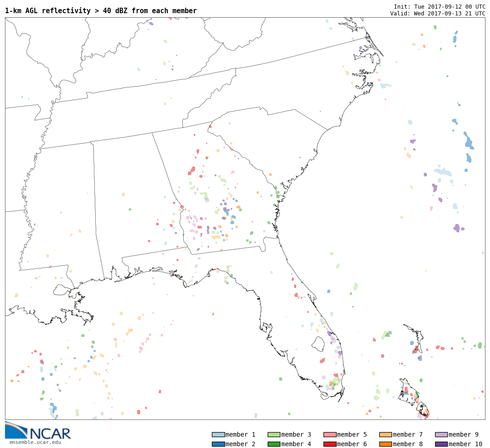490x448 pixels.
Task: Click the member 2 blue legend swatch
Action: [218, 444]
